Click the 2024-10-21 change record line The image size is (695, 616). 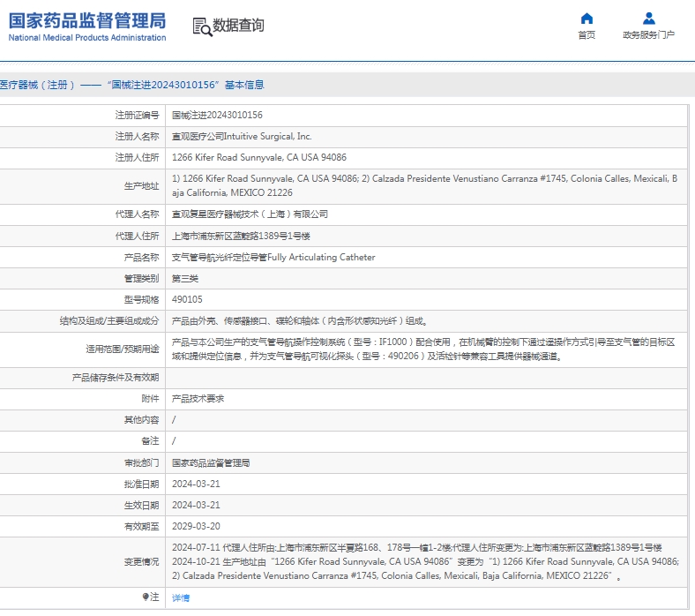click(x=425, y=568)
